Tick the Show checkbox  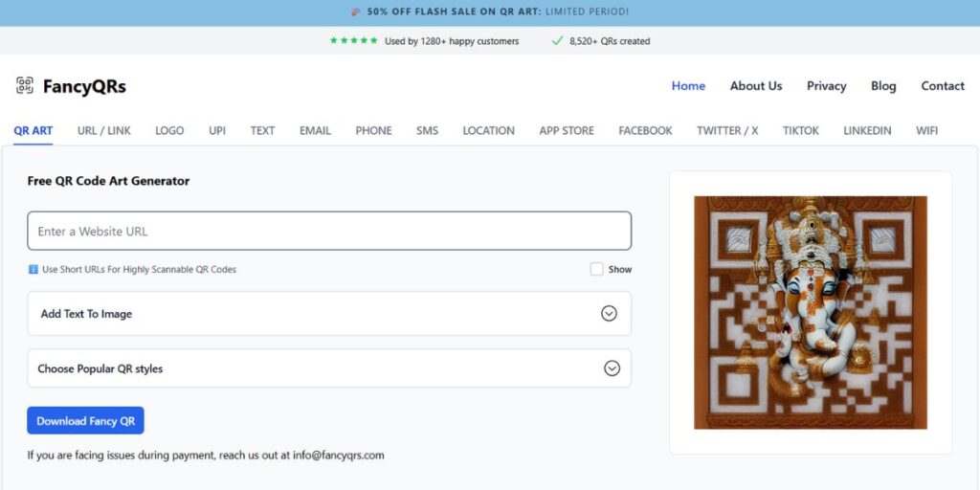[x=597, y=269]
